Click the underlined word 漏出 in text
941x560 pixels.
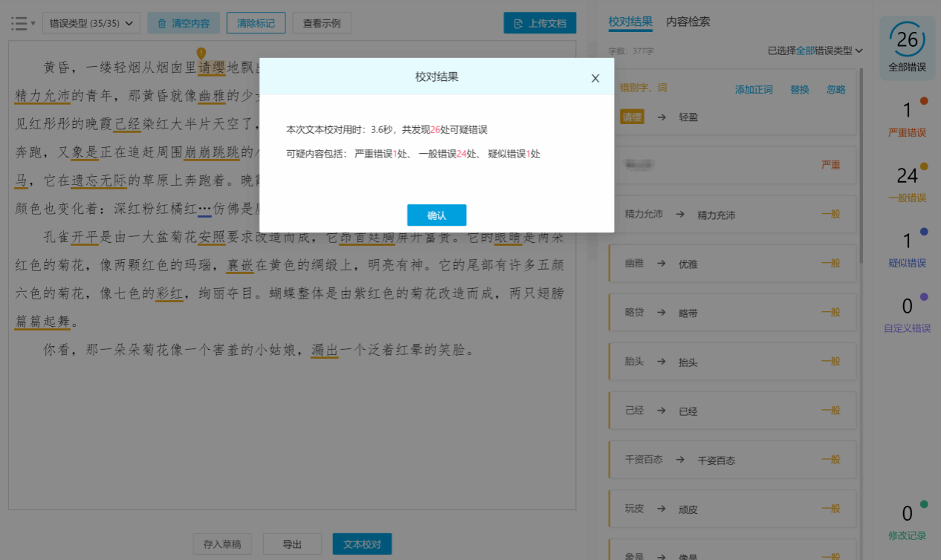(x=325, y=350)
